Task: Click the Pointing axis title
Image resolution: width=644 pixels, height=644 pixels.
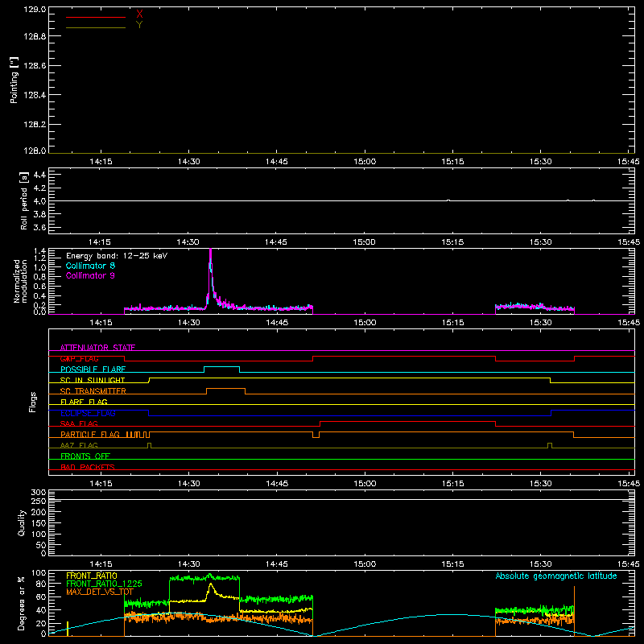Action: pyautogui.click(x=14, y=80)
